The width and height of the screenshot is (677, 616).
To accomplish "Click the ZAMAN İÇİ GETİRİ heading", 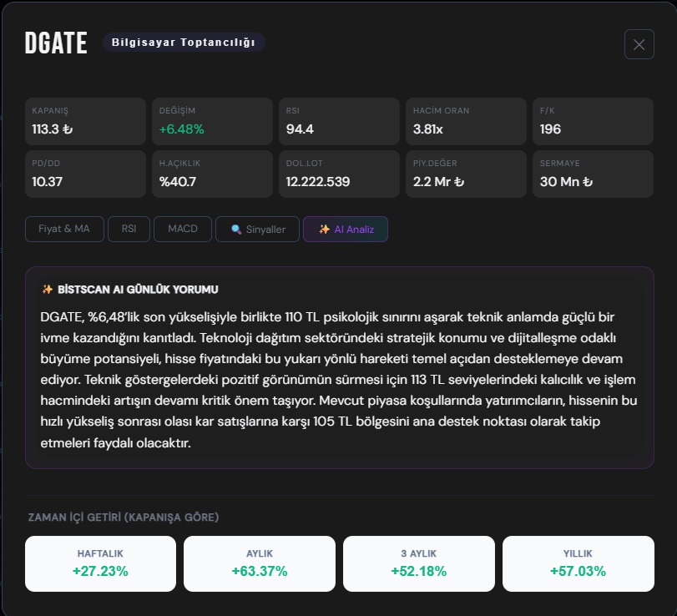I will pos(124,518).
